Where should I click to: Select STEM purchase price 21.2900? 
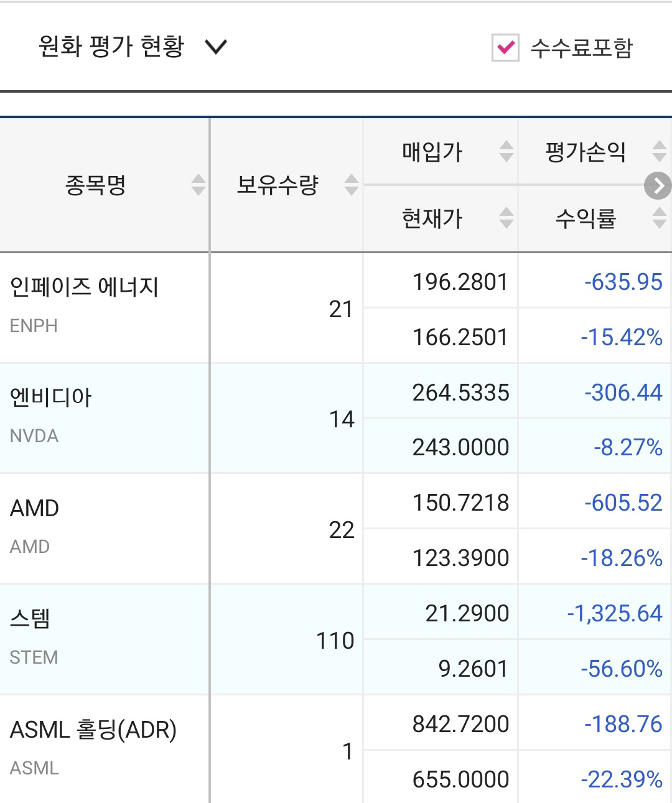tap(467, 613)
